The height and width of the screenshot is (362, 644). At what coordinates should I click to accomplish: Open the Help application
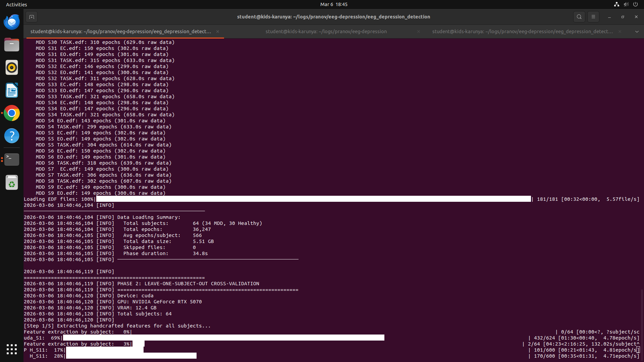click(12, 136)
